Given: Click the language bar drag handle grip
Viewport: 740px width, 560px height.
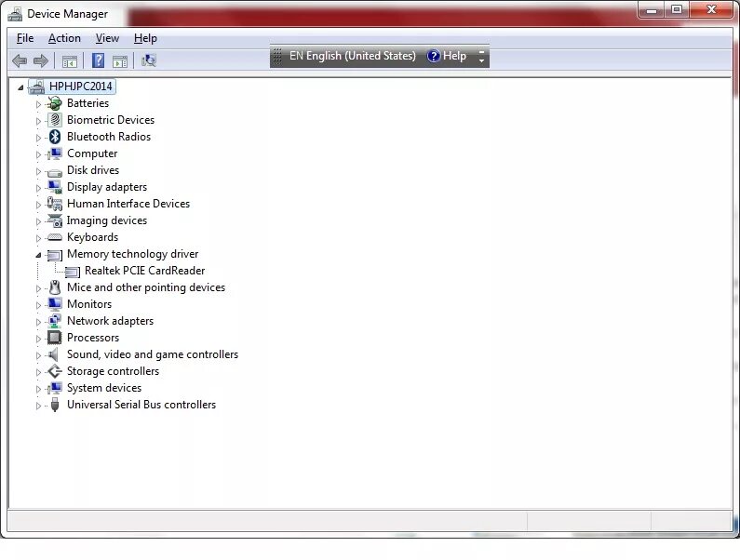Looking at the screenshot, I should [x=277, y=56].
